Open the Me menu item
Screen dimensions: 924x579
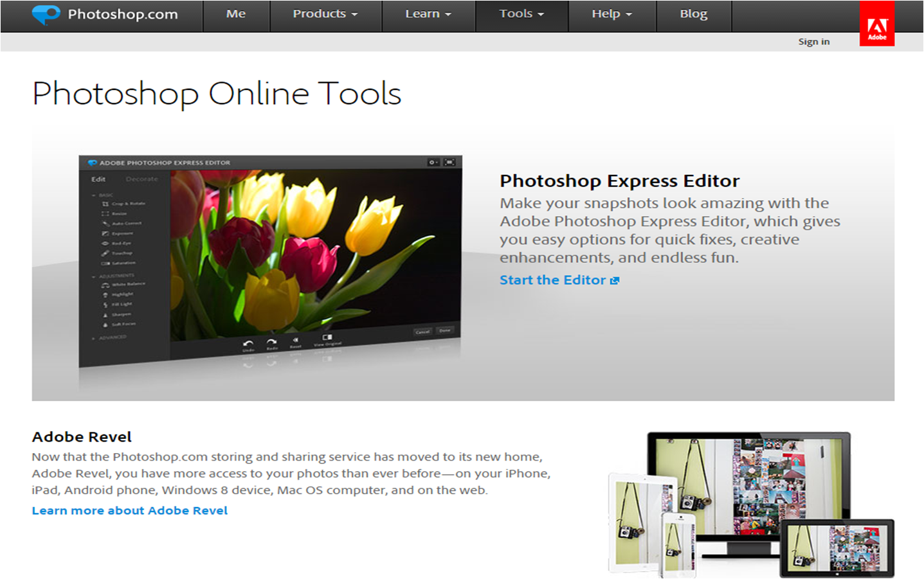236,14
